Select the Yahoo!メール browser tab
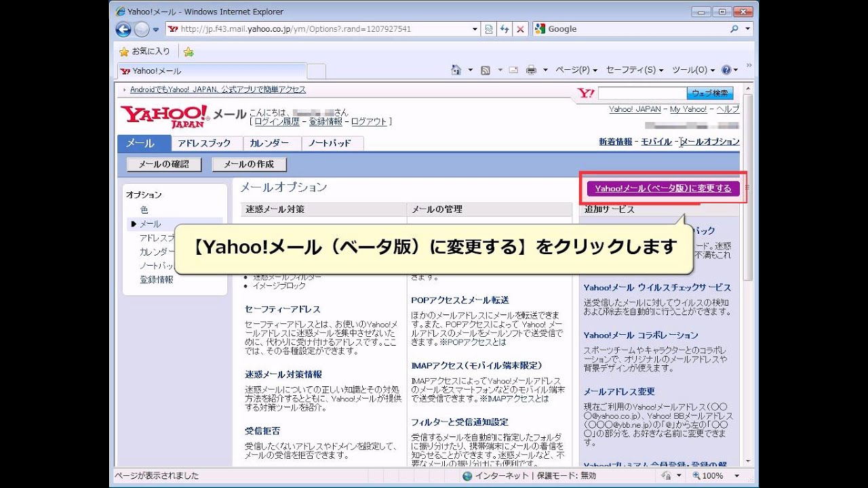This screenshot has width=868, height=488. point(212,70)
